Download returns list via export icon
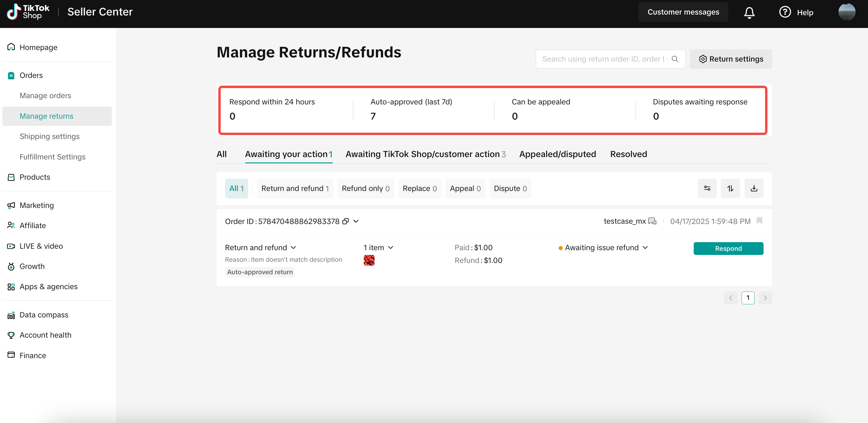The image size is (868, 423). pyautogui.click(x=754, y=188)
